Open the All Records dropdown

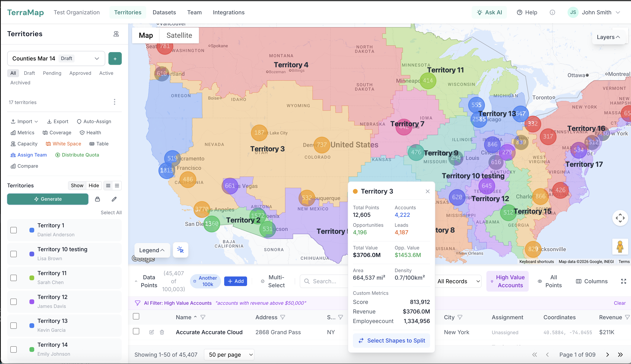click(458, 281)
